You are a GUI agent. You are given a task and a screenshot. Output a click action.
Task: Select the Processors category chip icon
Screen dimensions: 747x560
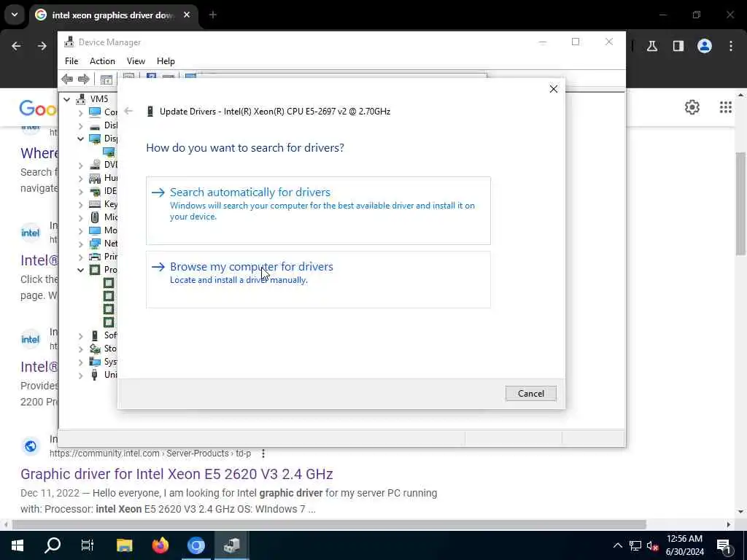tap(96, 270)
